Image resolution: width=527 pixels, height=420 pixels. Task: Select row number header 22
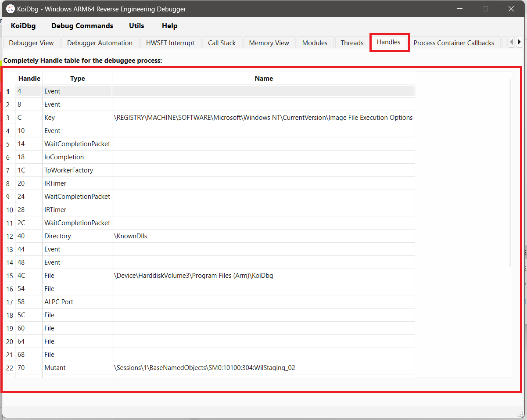[9, 368]
